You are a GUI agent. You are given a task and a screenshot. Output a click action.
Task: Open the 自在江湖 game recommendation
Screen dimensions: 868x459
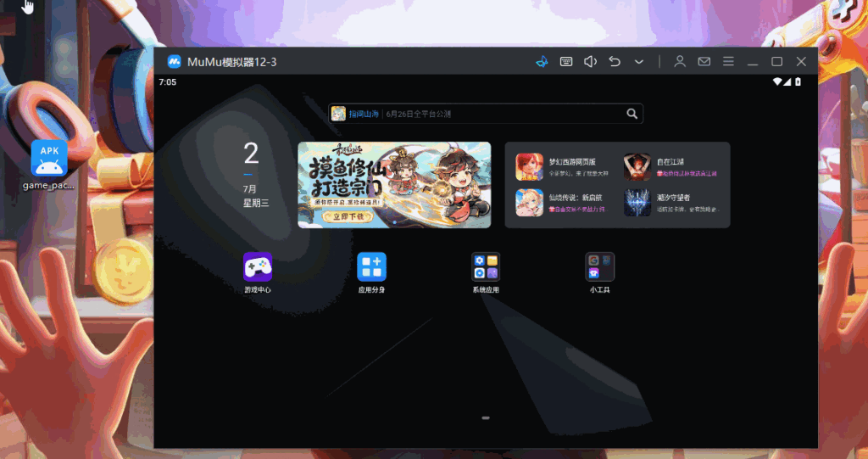tap(637, 166)
